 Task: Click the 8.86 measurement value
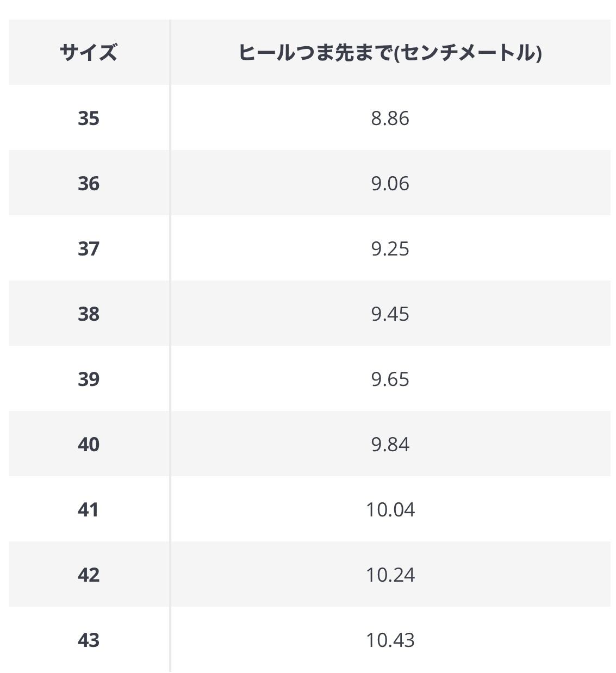(390, 118)
